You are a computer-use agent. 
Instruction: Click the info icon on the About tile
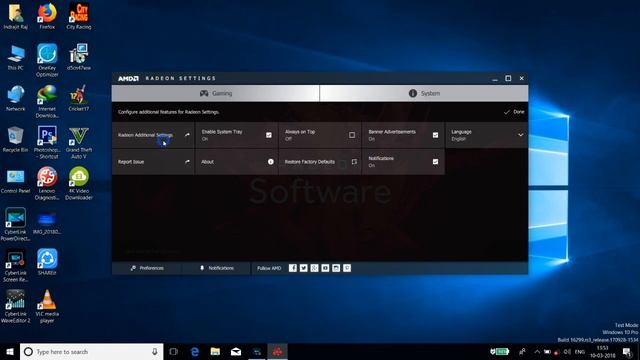click(271, 162)
